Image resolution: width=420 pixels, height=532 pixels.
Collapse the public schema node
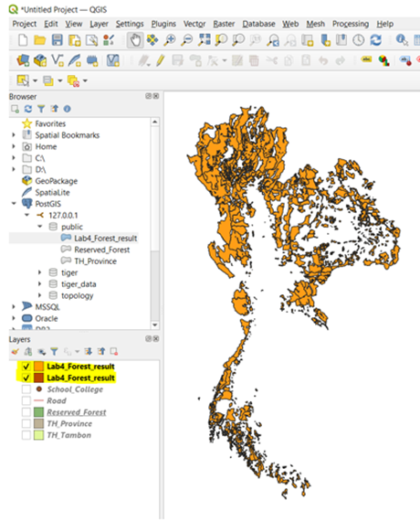(x=39, y=227)
